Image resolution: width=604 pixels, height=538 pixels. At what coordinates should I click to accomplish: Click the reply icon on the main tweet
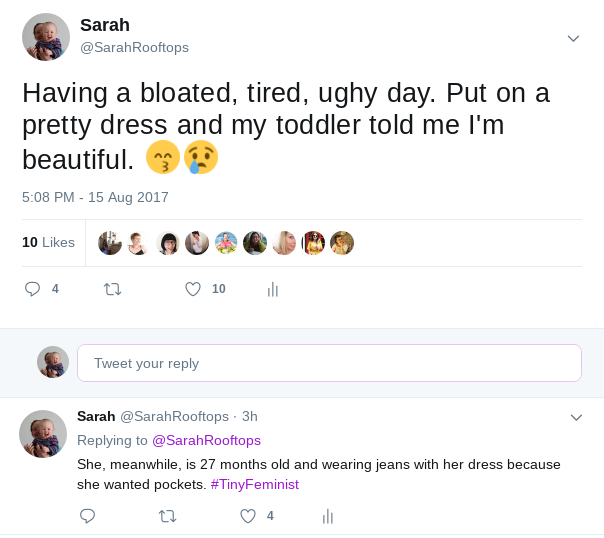(33, 289)
